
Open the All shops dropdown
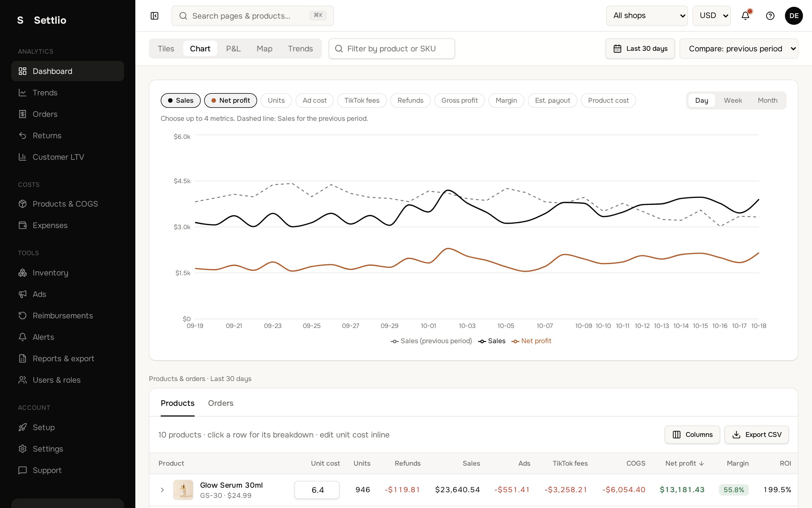pyautogui.click(x=647, y=16)
